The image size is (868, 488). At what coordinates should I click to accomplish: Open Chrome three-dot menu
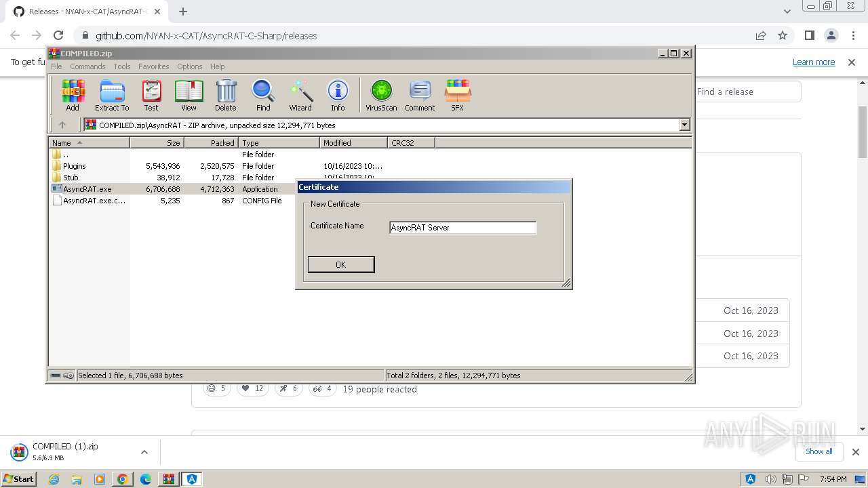(x=852, y=36)
